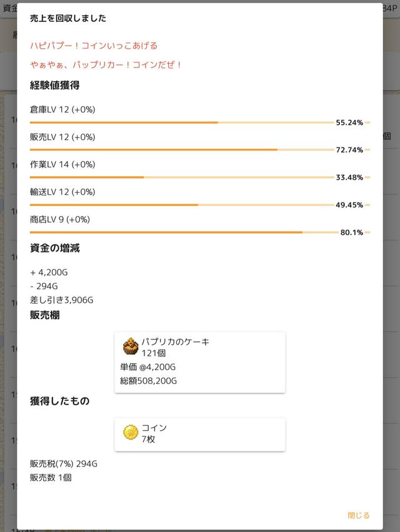Click the 販売棚 section heading

click(x=45, y=315)
